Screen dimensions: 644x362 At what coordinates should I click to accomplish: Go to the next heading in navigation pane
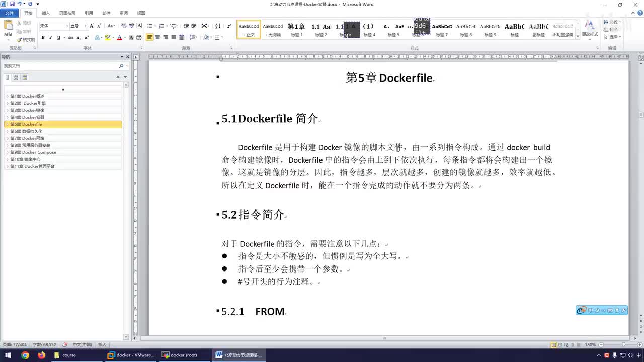pyautogui.click(x=126, y=77)
